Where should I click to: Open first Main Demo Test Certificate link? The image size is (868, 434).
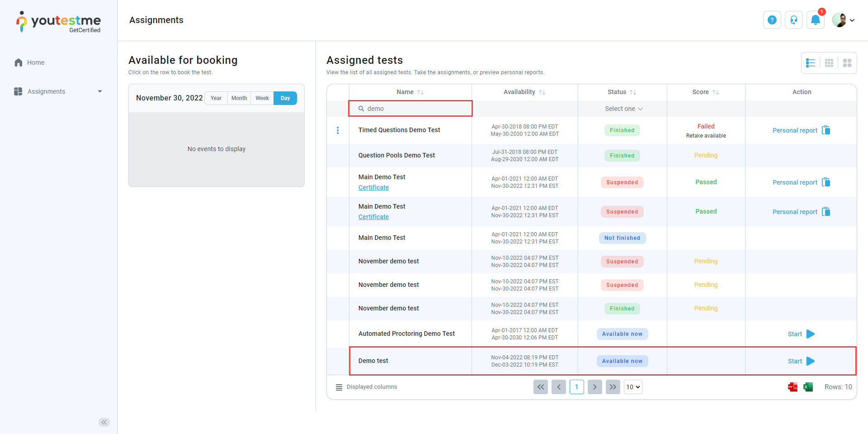(373, 187)
